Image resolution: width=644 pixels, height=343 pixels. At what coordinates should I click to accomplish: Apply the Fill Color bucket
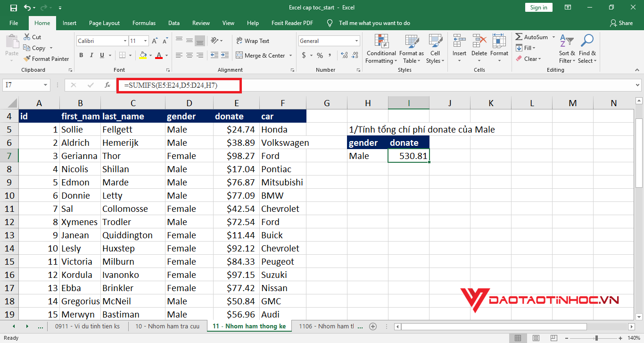(143, 55)
